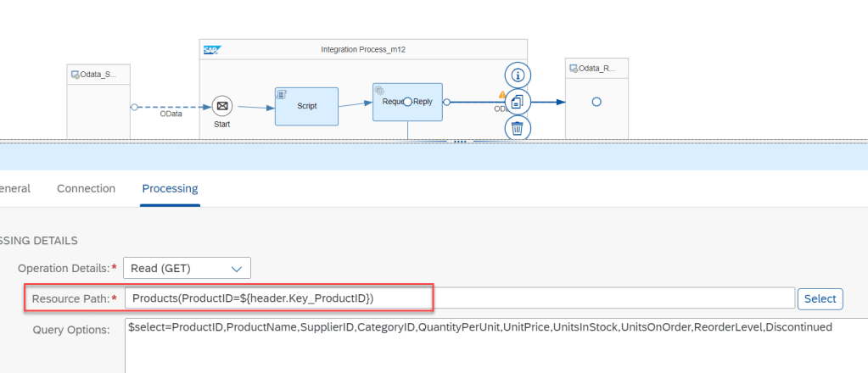The width and height of the screenshot is (868, 373).
Task: Click the circle inside the Odata_R receiver box
Action: 596,102
